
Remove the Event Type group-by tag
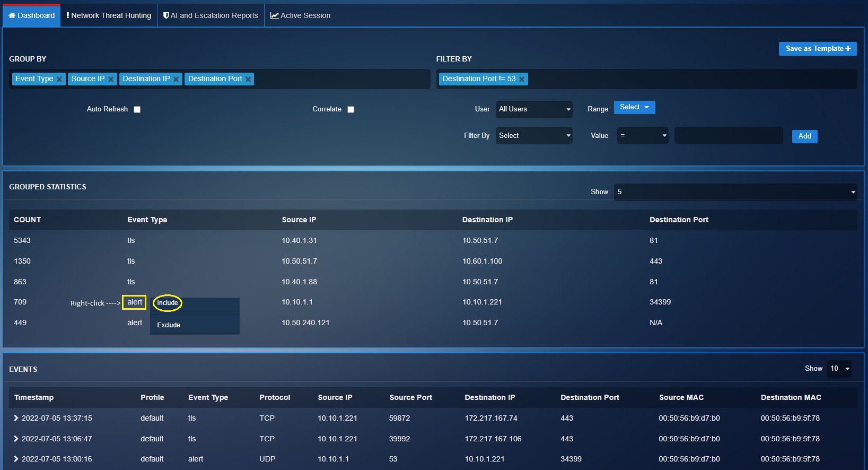59,79
